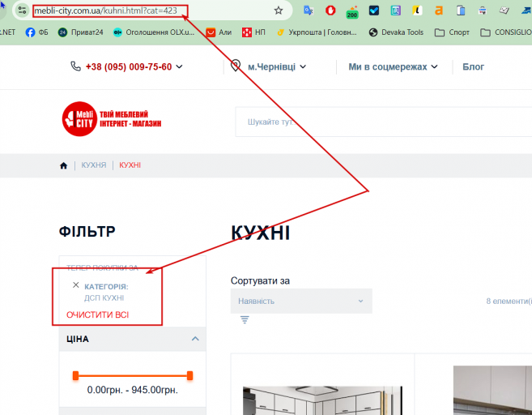Click the left price slider handle
This screenshot has width=532, height=415.
[x=75, y=375]
